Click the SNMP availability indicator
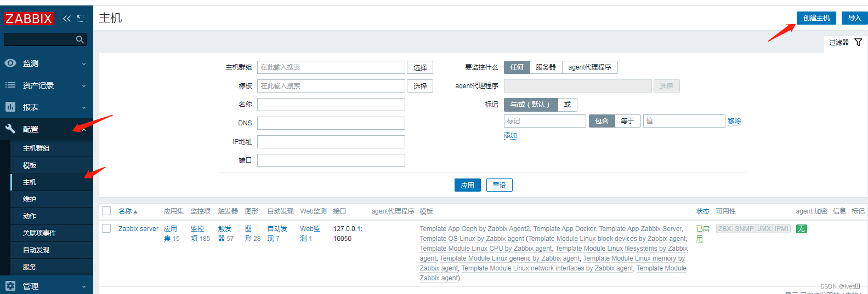Viewport: 868px width, 294px height. tap(744, 229)
